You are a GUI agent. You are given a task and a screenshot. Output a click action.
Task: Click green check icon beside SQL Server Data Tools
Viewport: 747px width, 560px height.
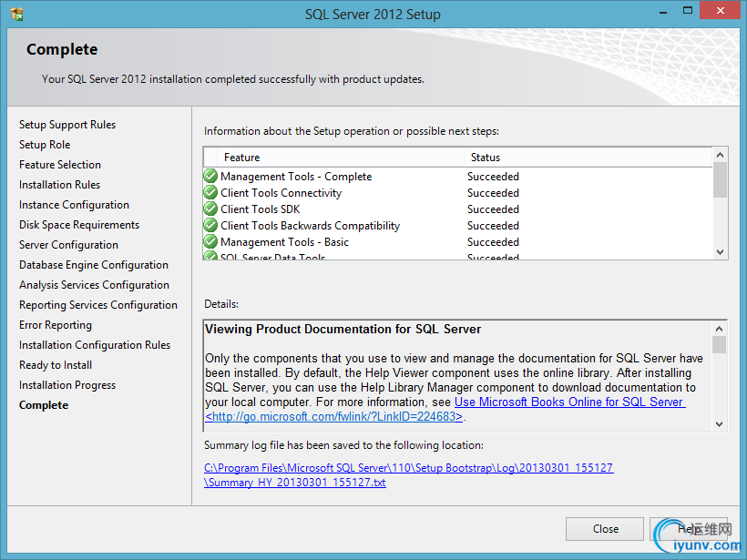click(210, 255)
